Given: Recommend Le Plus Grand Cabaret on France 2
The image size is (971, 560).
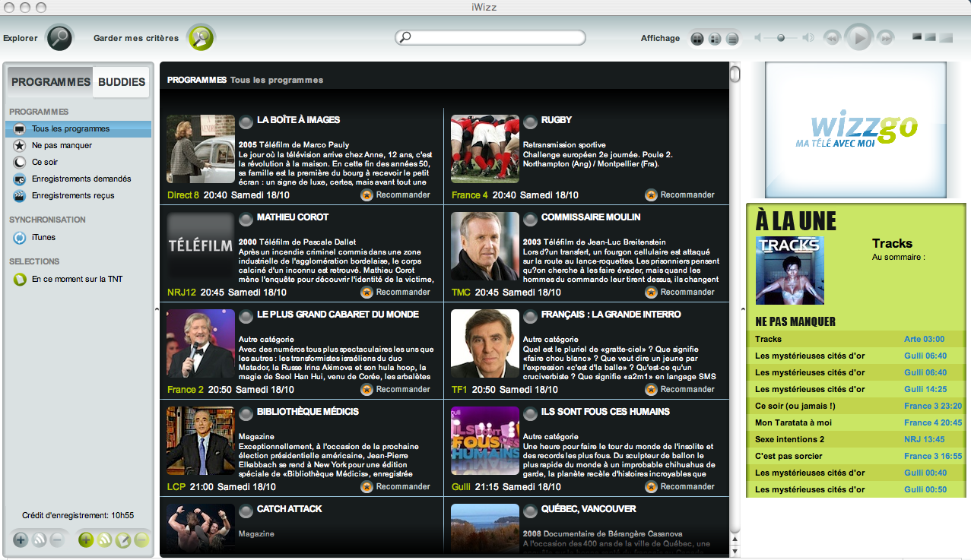Looking at the screenshot, I should click(x=395, y=390).
